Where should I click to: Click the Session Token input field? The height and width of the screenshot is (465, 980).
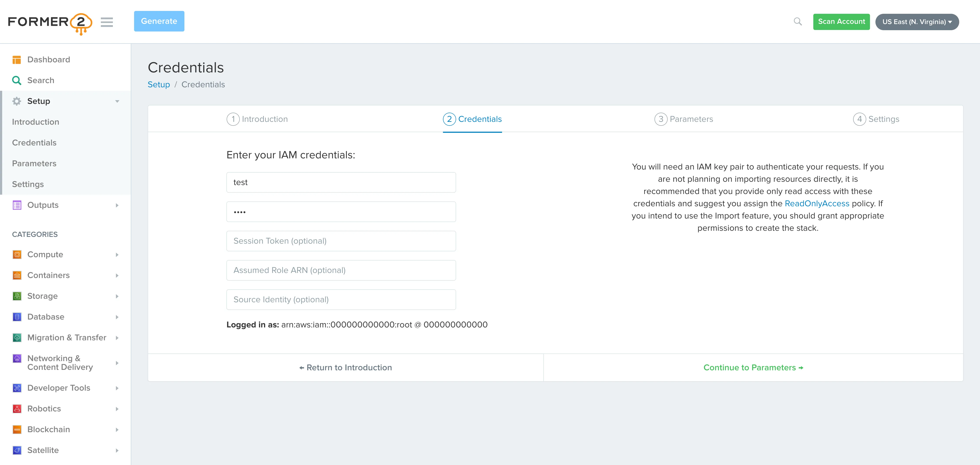(341, 241)
